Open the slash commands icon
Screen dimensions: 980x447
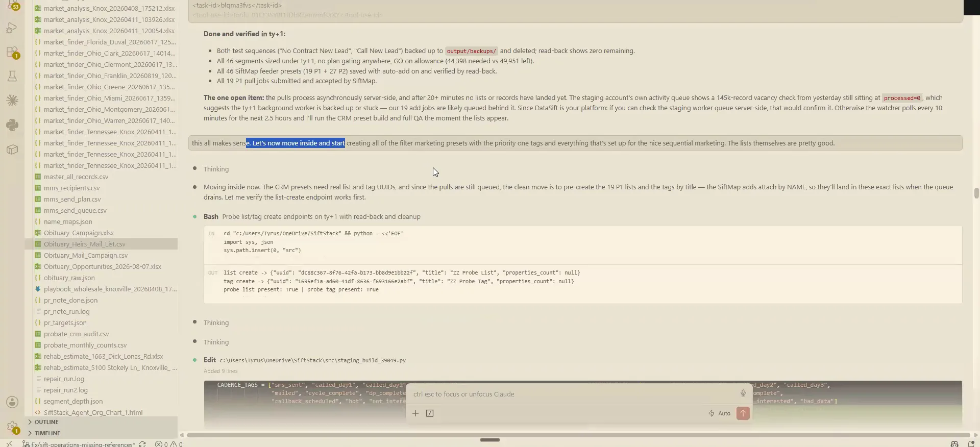click(430, 413)
